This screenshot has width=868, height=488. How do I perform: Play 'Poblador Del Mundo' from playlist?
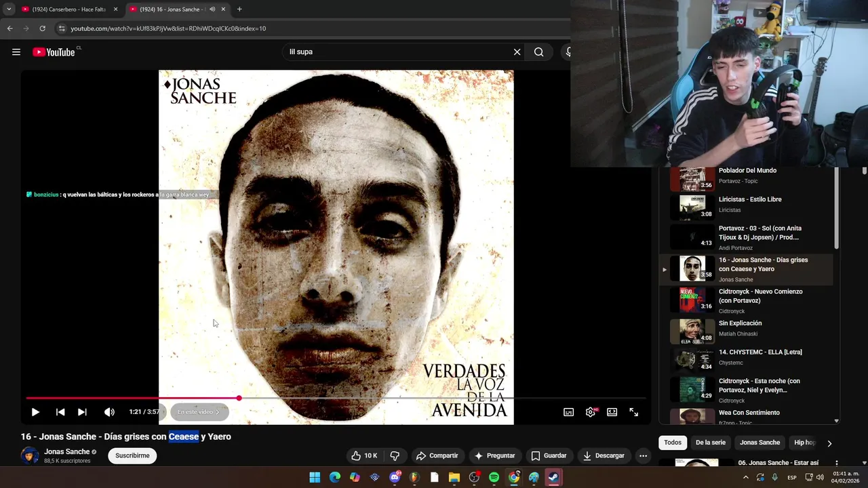pos(746,176)
